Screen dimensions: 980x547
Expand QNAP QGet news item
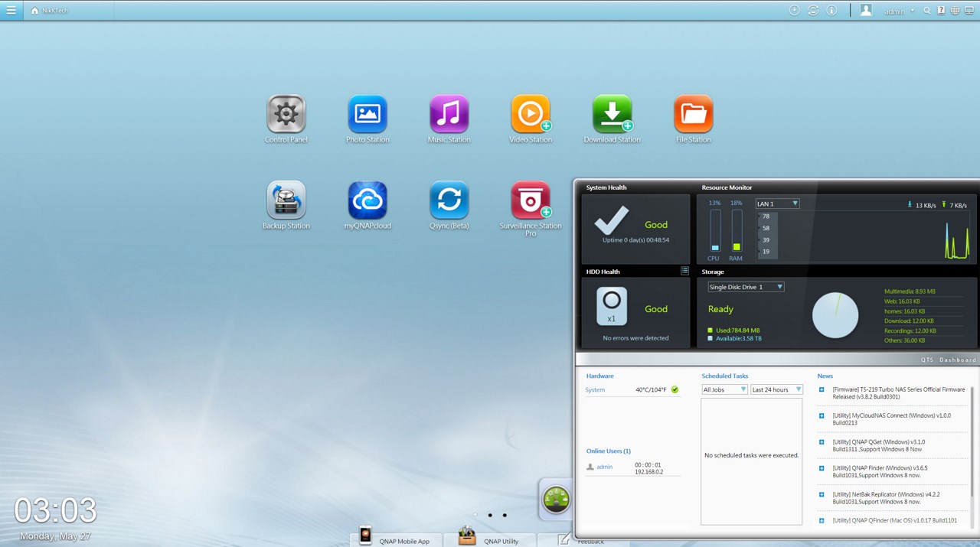822,441
